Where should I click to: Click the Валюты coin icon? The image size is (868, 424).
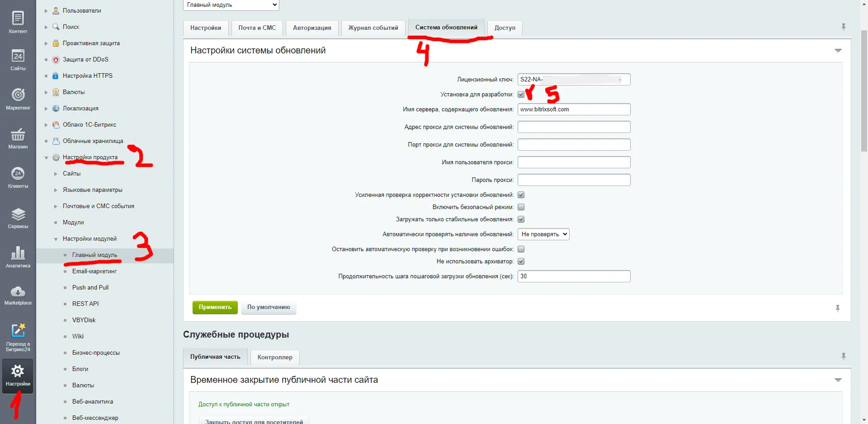coord(56,92)
